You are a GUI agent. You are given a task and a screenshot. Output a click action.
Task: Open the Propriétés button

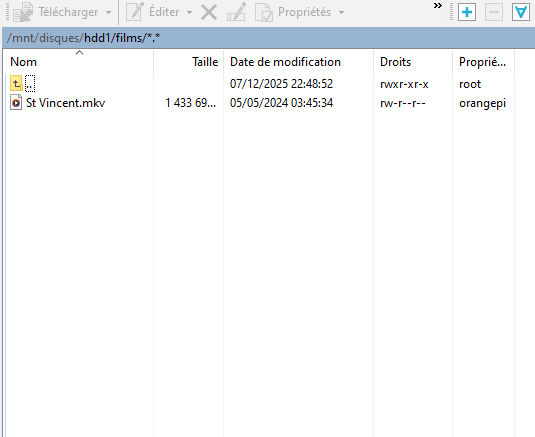pyautogui.click(x=293, y=12)
